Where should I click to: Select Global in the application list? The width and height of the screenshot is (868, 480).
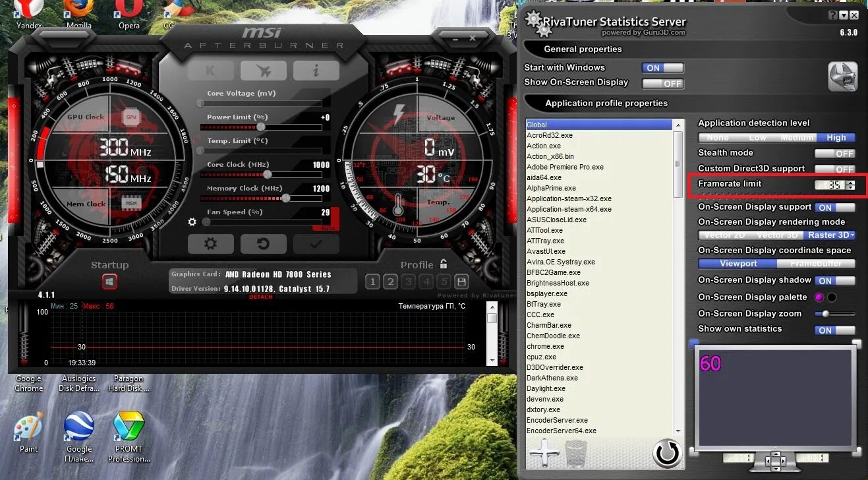pos(598,125)
